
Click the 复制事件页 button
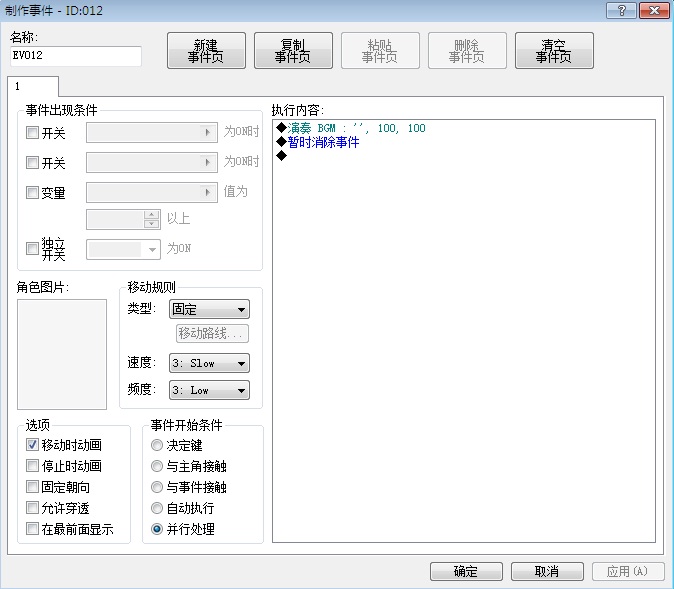pyautogui.click(x=293, y=51)
